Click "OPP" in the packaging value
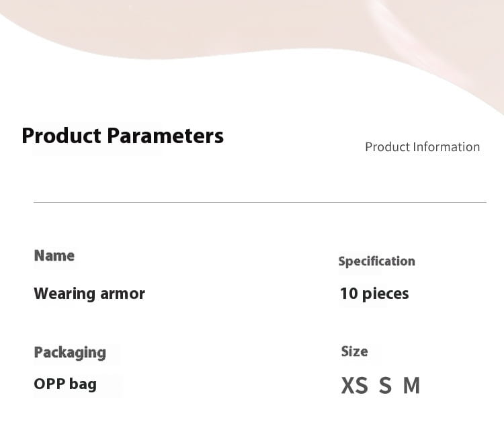This screenshot has height=428, width=504. click(48, 384)
